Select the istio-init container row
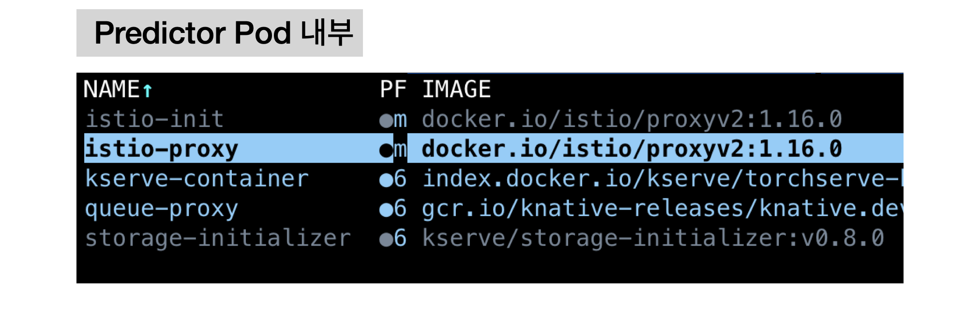 click(490, 119)
